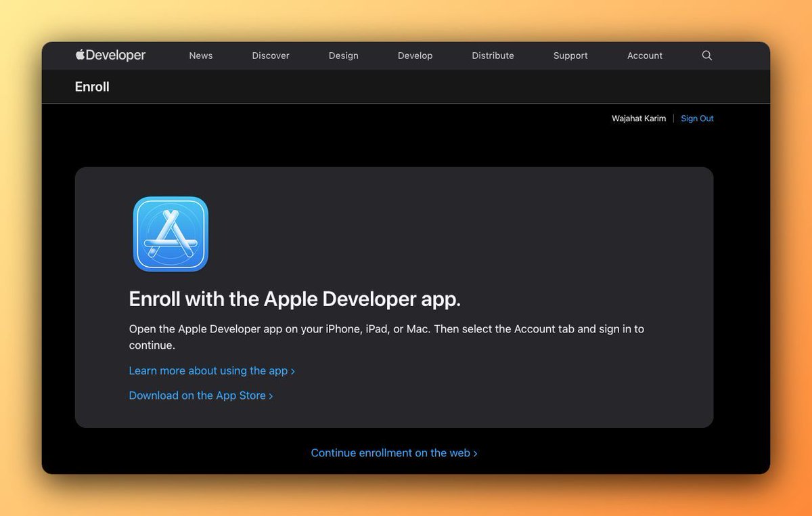The height and width of the screenshot is (516, 812).
Task: Click Download on the App Store
Action: pos(196,395)
